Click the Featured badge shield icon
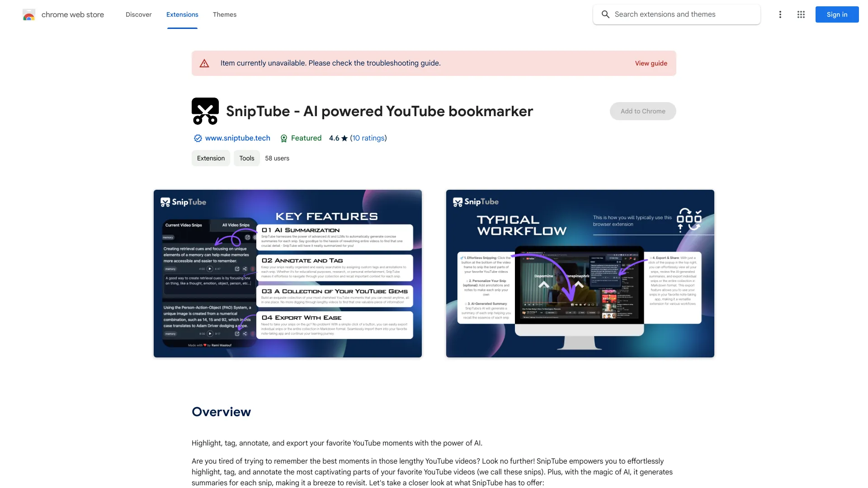The height and width of the screenshot is (488, 868). 283,138
